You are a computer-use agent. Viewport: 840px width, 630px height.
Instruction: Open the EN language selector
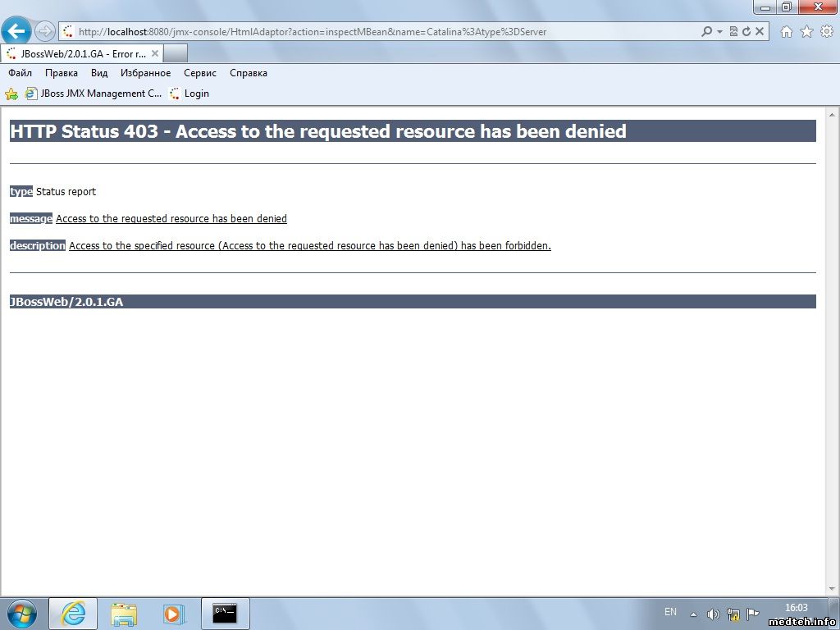coord(670,612)
